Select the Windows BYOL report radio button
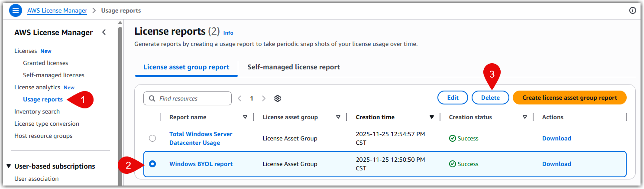The height and width of the screenshot is (189, 644). 152,164
